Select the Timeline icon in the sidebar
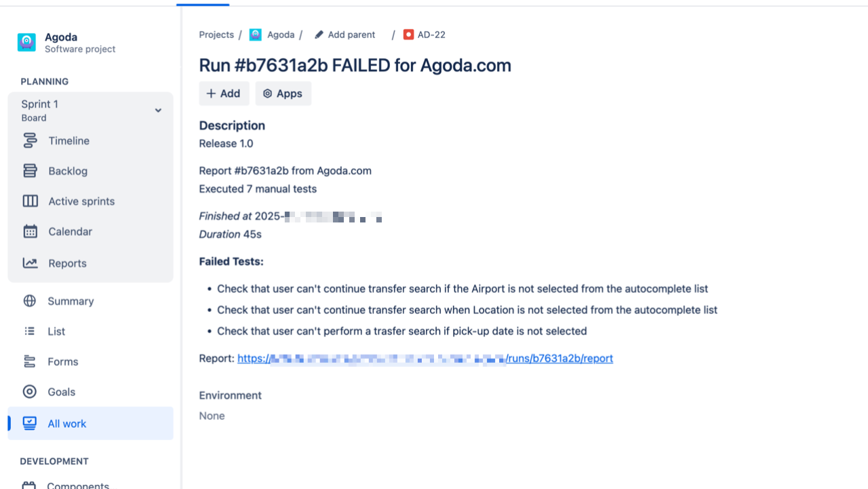868x489 pixels. click(x=31, y=140)
